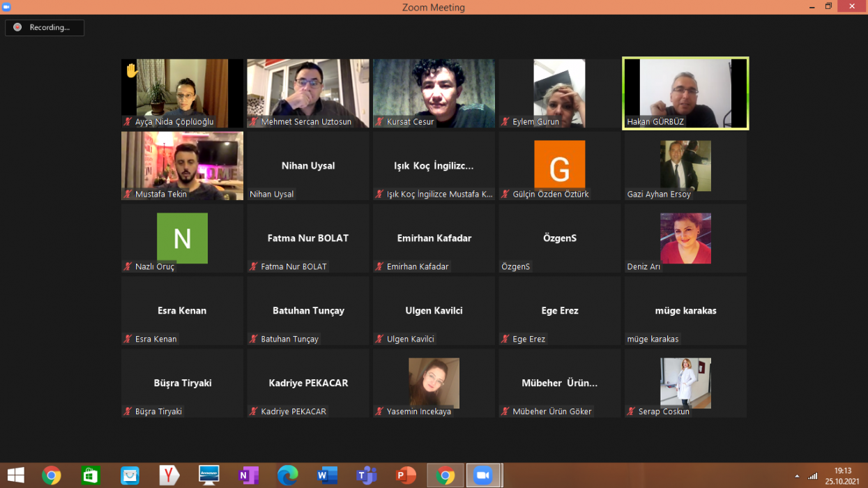Click Gazi Ayhan Ersoy's profile photo

(685, 166)
